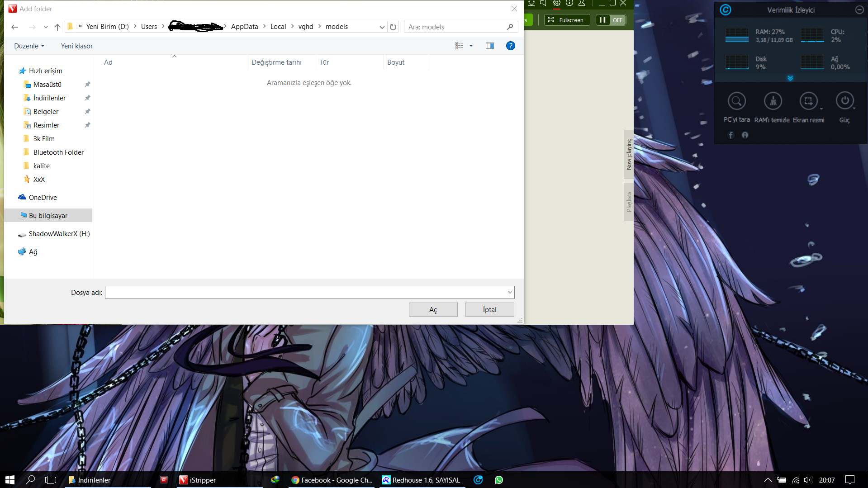Click the İptal button
The image size is (868, 488).
coord(489,310)
